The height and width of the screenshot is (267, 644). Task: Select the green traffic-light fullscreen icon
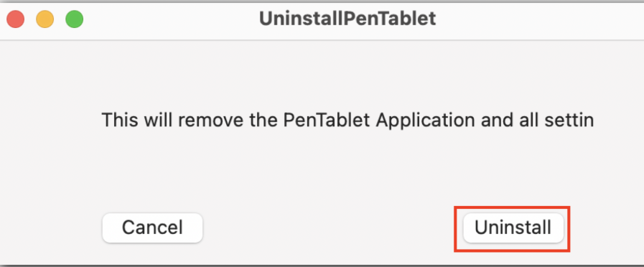75,19
